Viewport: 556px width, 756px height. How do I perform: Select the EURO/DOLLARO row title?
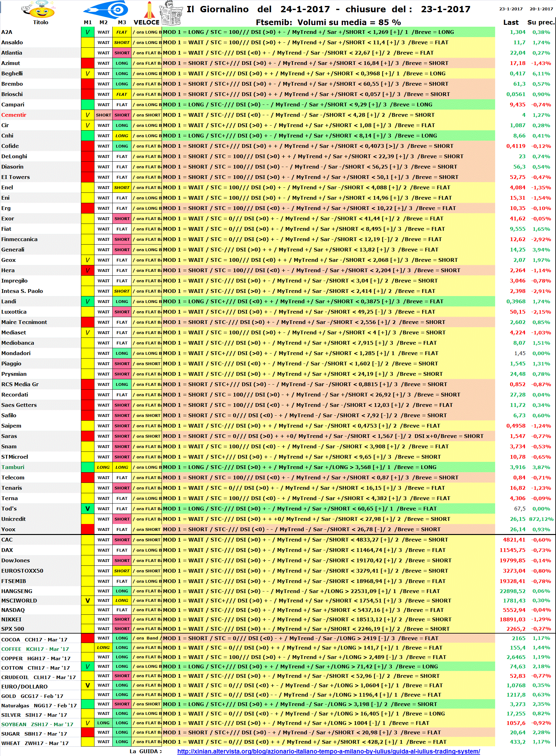click(x=24, y=687)
